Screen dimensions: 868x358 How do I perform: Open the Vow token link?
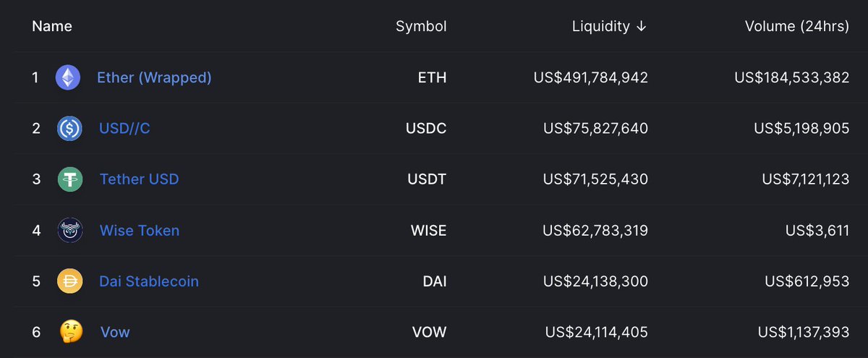pyautogui.click(x=115, y=333)
